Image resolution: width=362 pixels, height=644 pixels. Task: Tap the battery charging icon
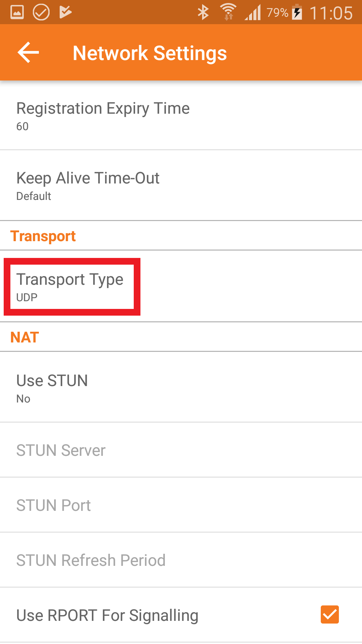pyautogui.click(x=297, y=13)
